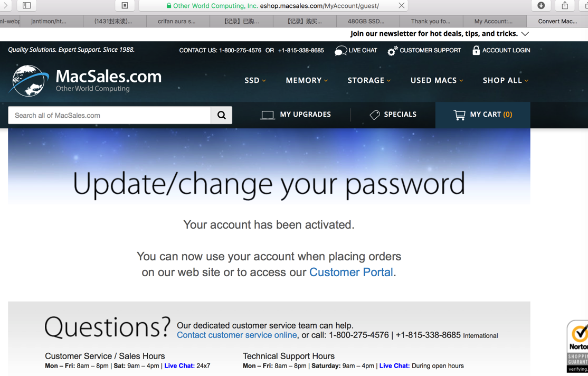Image resolution: width=588 pixels, height=376 pixels.
Task: Switch to the Convert Mac... tab
Action: pos(557,21)
